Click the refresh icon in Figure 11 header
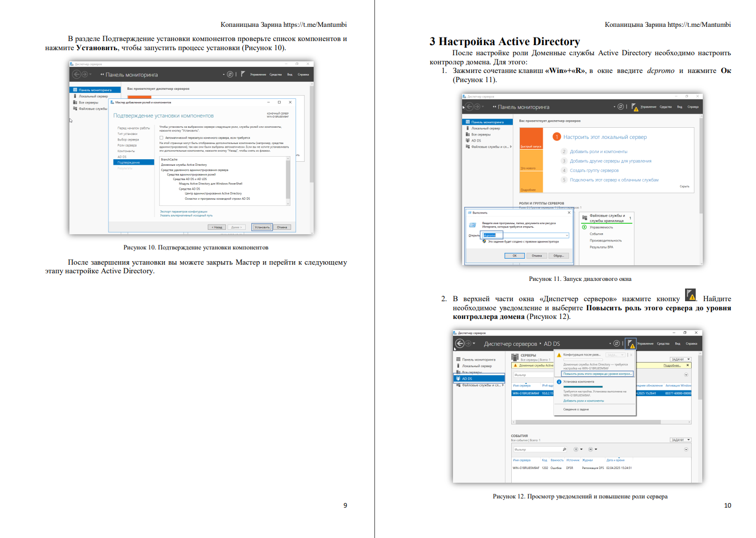Image resolution: width=756 pixels, height=538 pixels. (x=621, y=106)
